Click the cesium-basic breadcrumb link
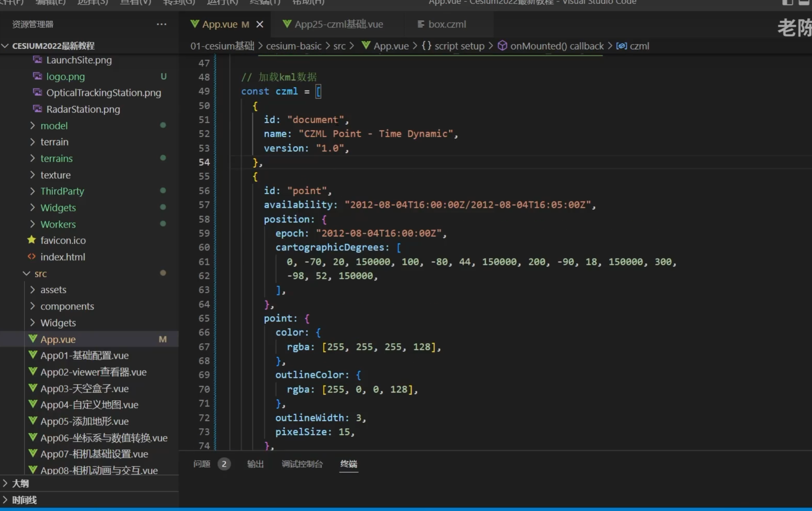 [x=293, y=46]
